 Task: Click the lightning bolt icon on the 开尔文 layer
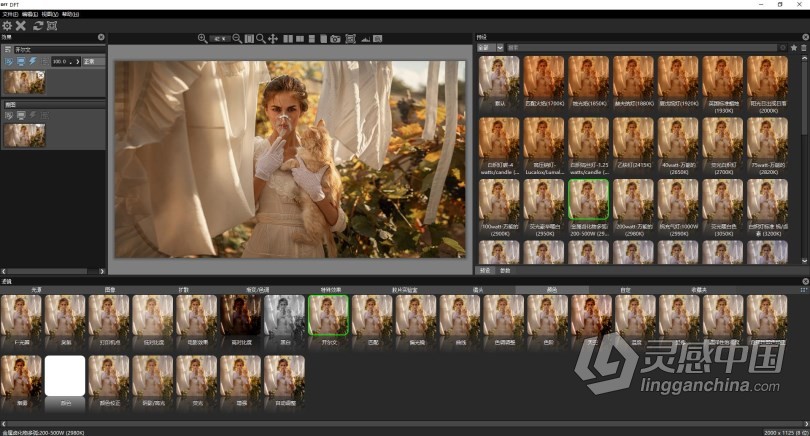[33, 61]
